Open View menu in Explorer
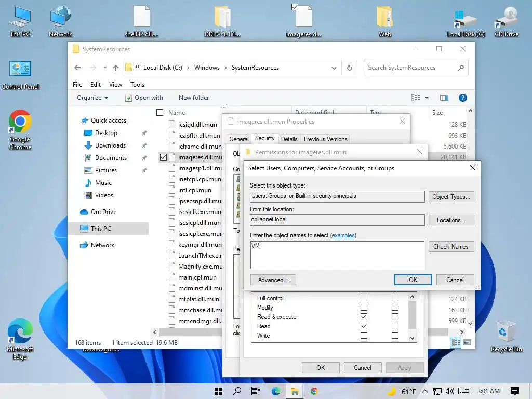The image size is (532, 399). coord(115,85)
